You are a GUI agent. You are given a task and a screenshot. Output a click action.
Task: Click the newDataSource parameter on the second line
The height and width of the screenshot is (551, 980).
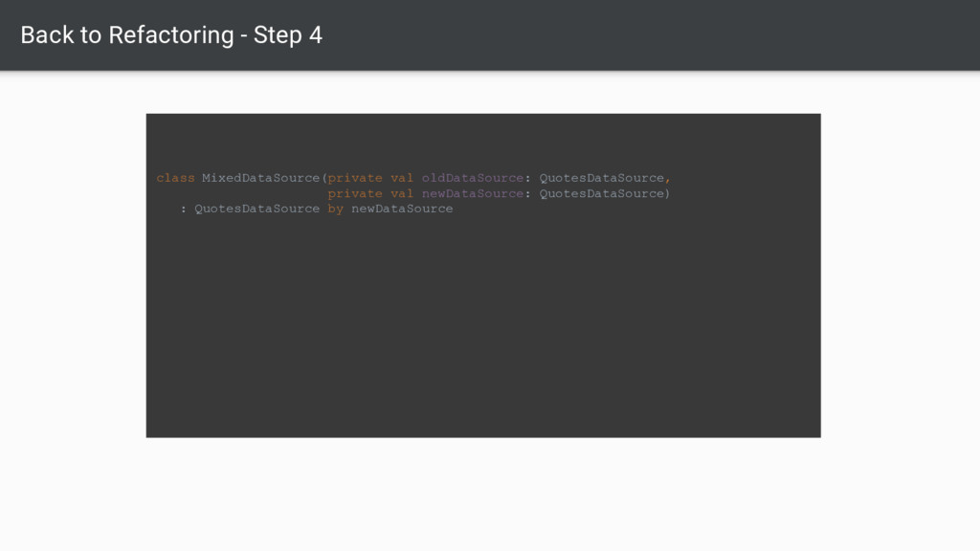[x=473, y=193]
